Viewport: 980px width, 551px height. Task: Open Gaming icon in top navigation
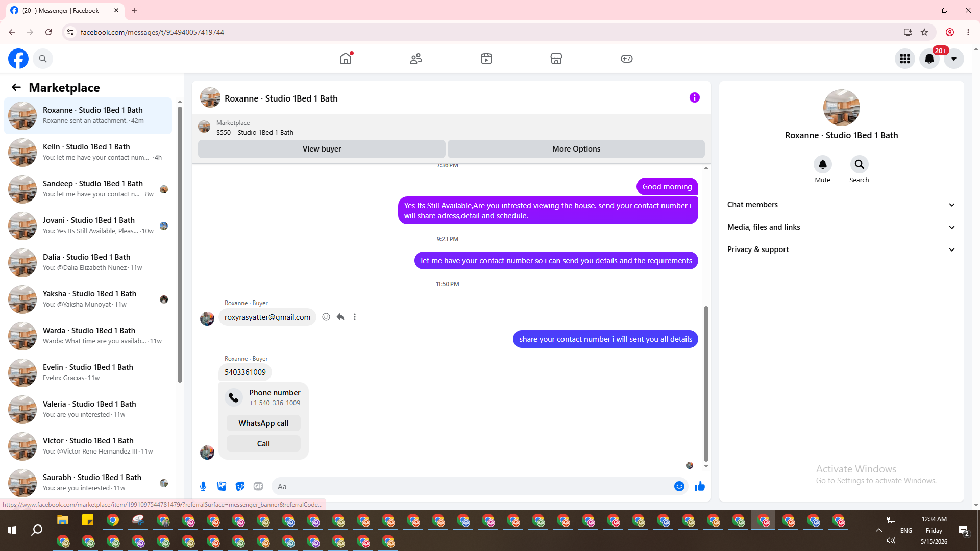pos(627,59)
